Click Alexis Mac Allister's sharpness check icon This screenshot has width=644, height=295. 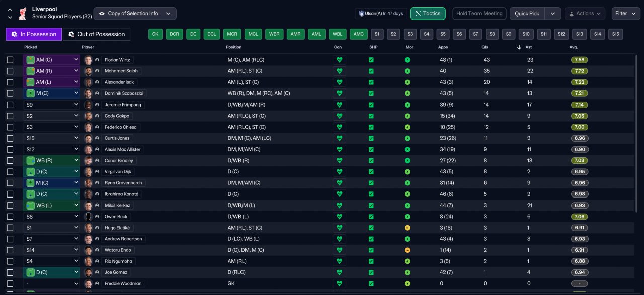pos(371,149)
